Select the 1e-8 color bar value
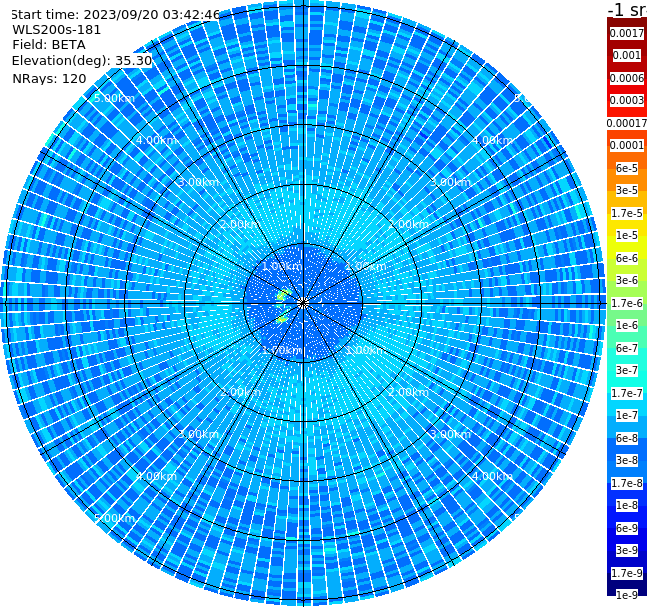This screenshot has width=647, height=607. tap(627, 505)
